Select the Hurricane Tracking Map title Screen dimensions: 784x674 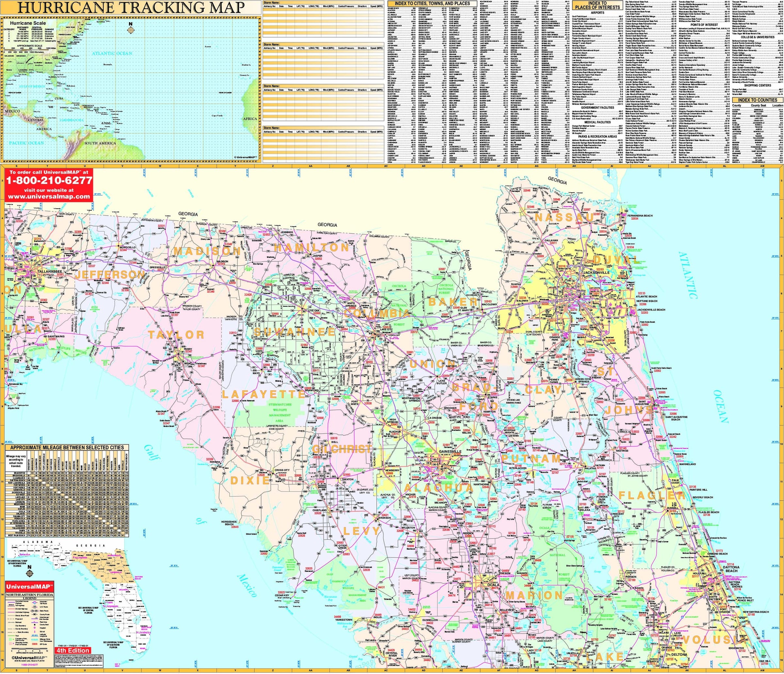[x=131, y=7]
